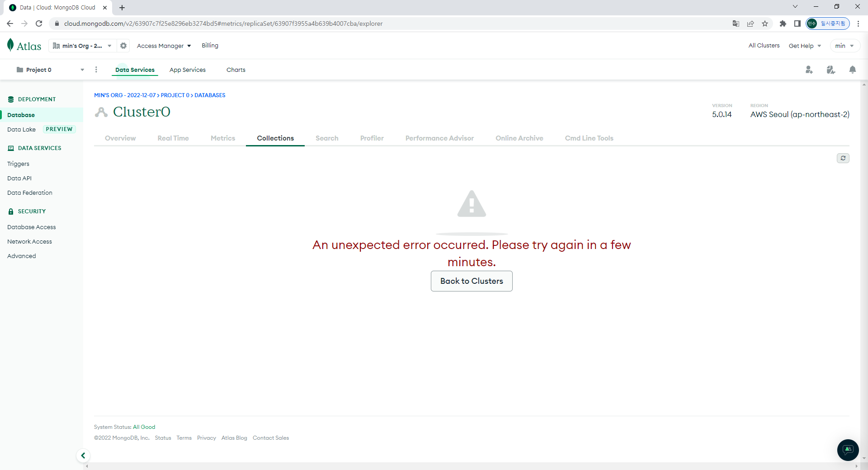Open the project activity feed icon
The height and width of the screenshot is (470, 868).
pos(830,70)
